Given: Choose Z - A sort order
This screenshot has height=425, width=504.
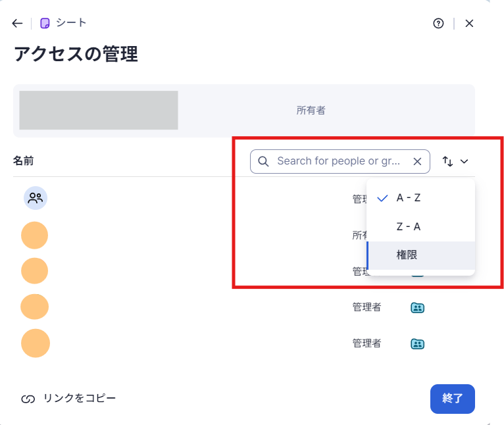Looking at the screenshot, I should [x=408, y=226].
